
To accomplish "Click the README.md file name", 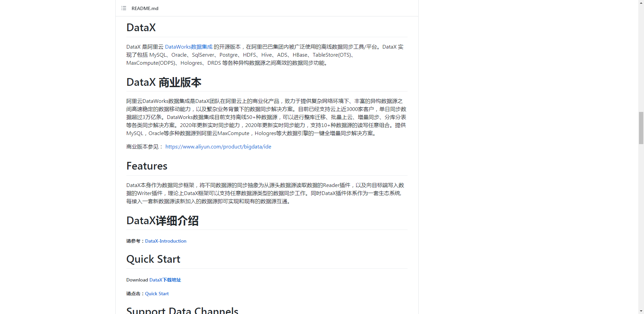I will tap(145, 8).
